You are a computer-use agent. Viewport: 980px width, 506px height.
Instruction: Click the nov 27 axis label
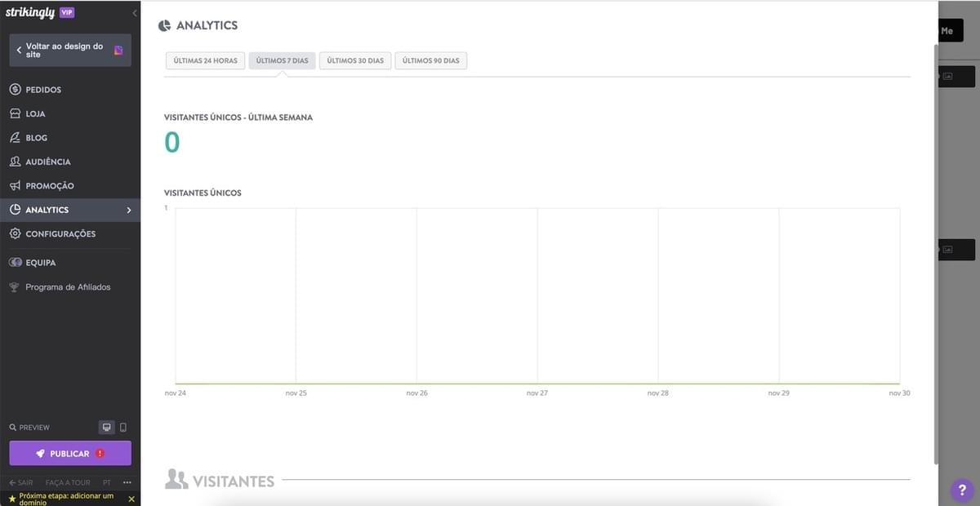537,393
